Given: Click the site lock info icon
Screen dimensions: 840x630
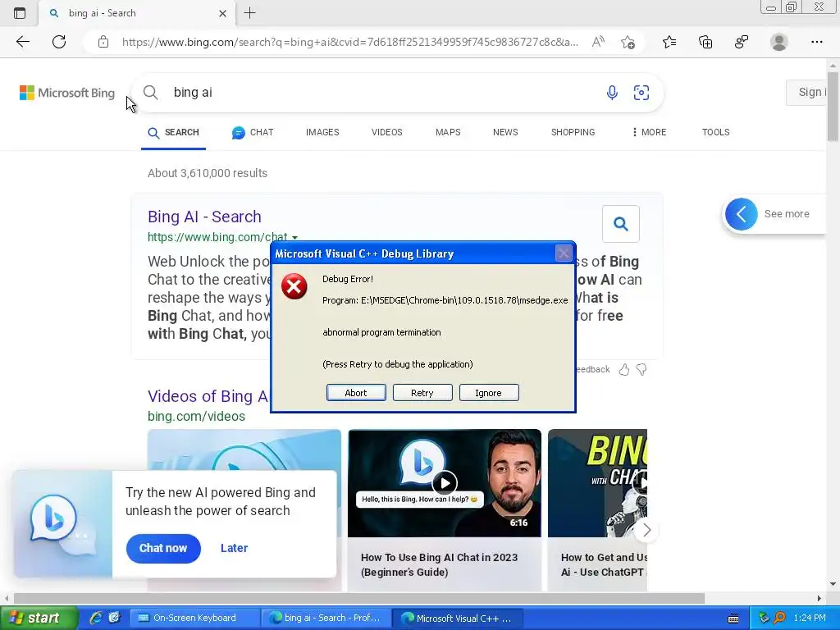Looking at the screenshot, I should [x=103, y=42].
